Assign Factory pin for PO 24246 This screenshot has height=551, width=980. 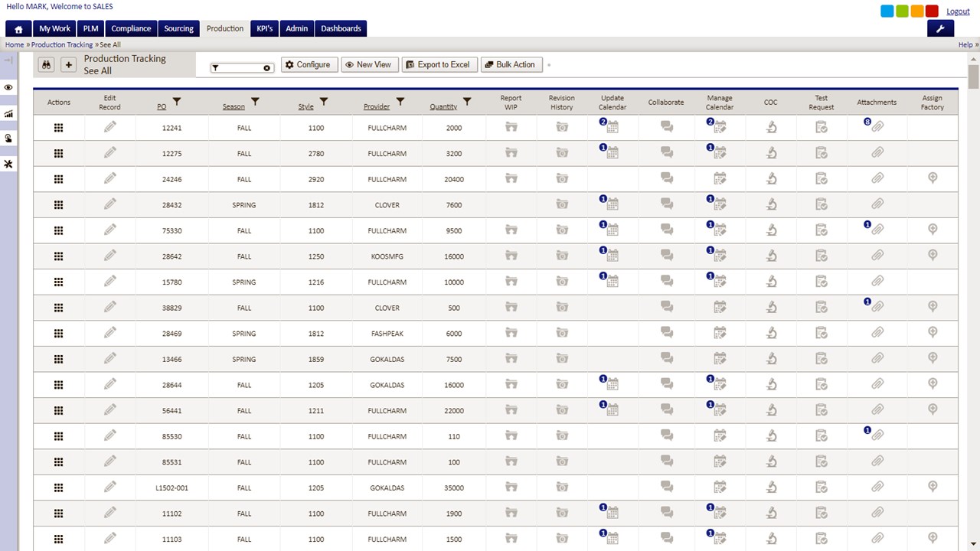click(x=933, y=178)
